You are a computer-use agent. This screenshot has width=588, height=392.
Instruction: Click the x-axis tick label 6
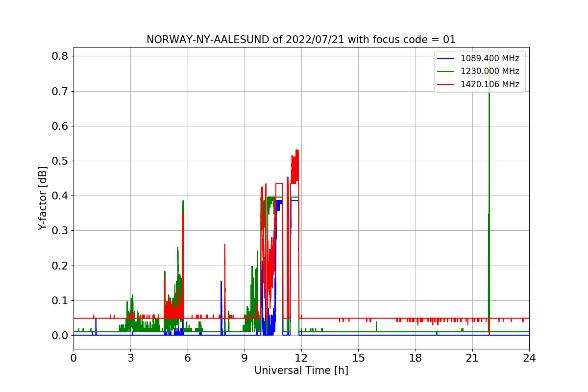(188, 358)
